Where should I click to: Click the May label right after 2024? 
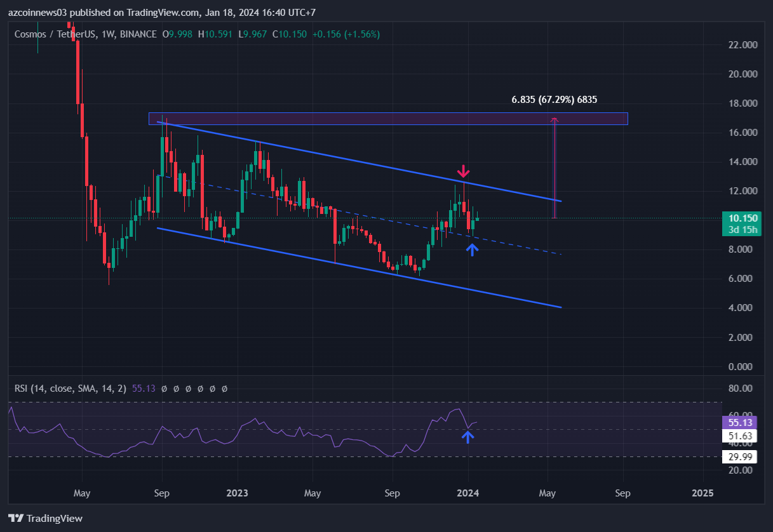point(548,493)
